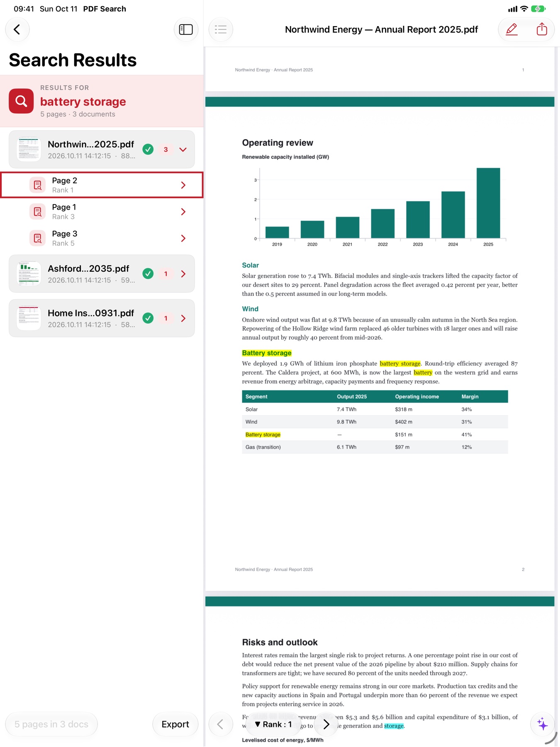Click the battery storage search term
The height and width of the screenshot is (747, 560).
point(83,102)
